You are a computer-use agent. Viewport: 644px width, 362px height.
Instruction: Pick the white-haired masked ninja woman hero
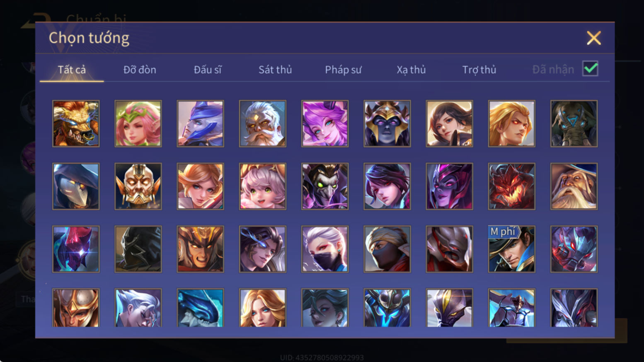click(325, 249)
